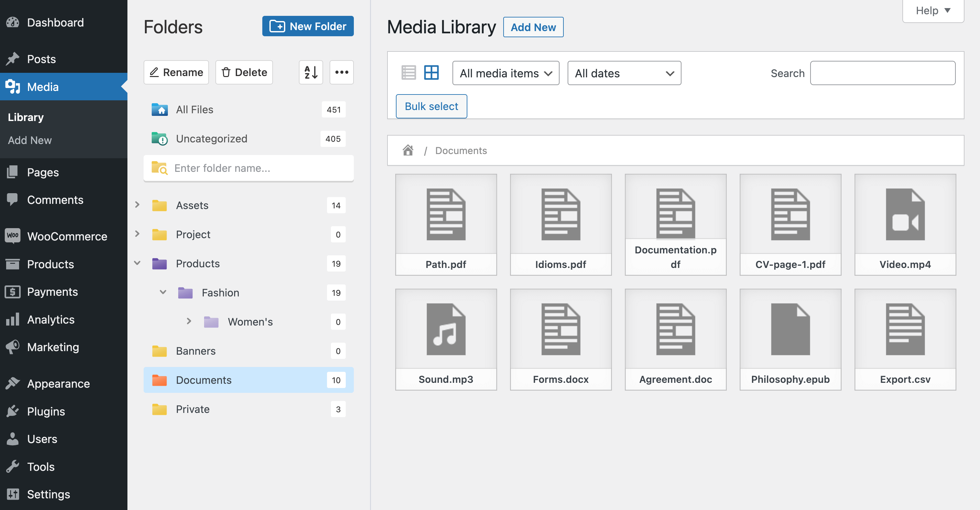Open the All dates dropdown
The width and height of the screenshot is (980, 510).
624,73
